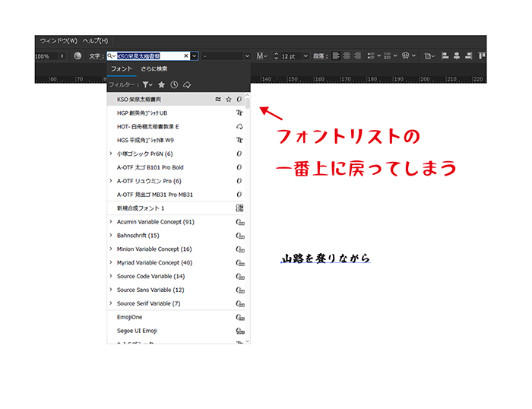Click the globe icon left of 文字 label
The width and height of the screenshot is (532, 409).
click(x=77, y=56)
